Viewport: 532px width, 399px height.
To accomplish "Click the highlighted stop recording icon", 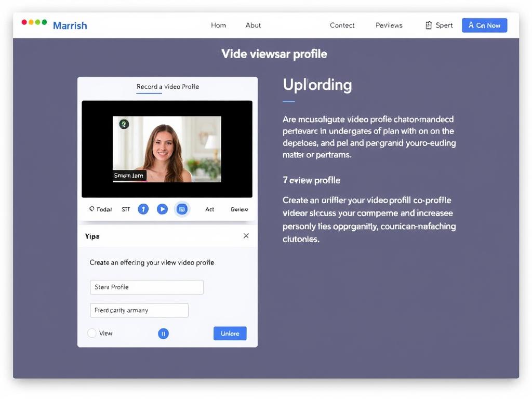I will coord(182,209).
